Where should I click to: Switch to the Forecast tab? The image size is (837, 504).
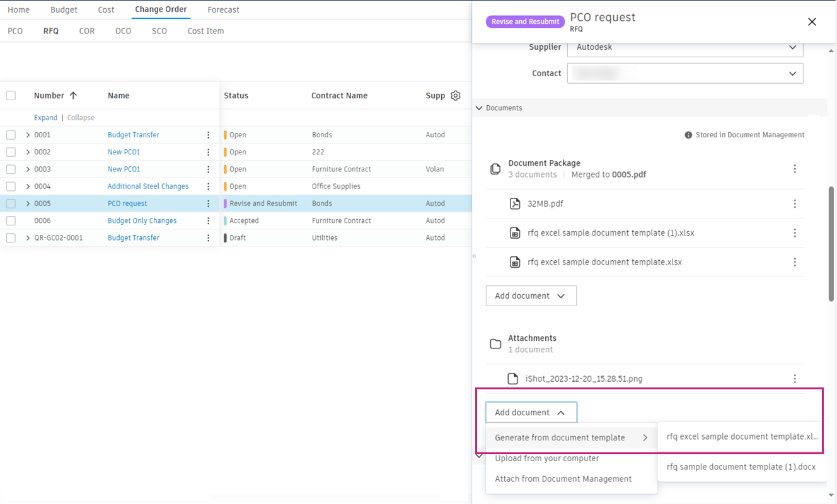(223, 10)
